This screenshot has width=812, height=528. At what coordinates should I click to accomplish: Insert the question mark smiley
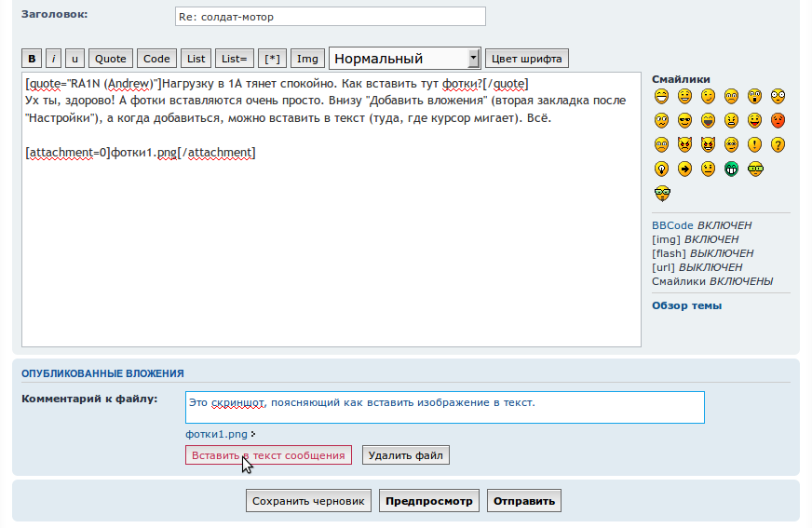[x=778, y=144]
